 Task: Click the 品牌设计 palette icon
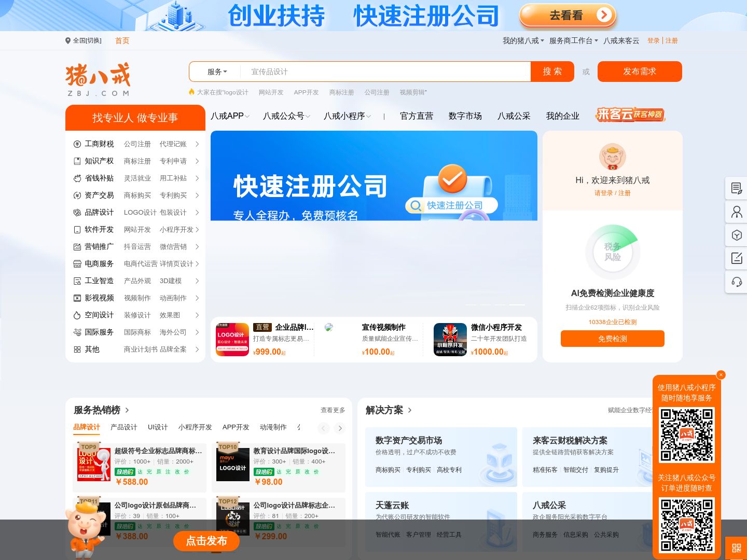pyautogui.click(x=77, y=213)
